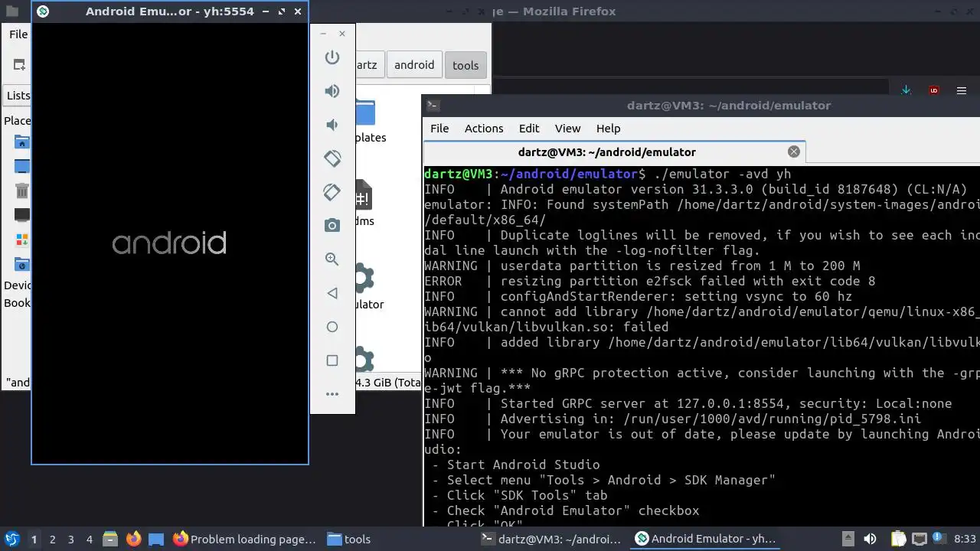Close the emulator side toolbar
The width and height of the screenshot is (980, 551).
tap(342, 34)
